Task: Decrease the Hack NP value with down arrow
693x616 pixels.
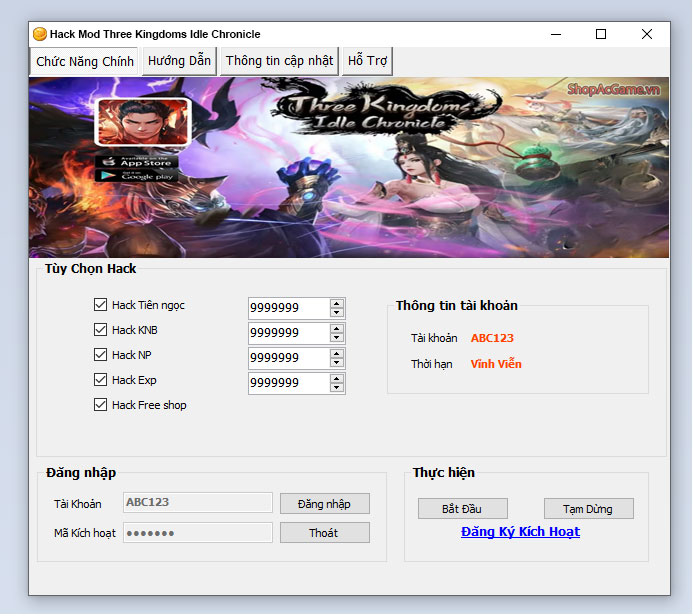Action: coord(337,363)
